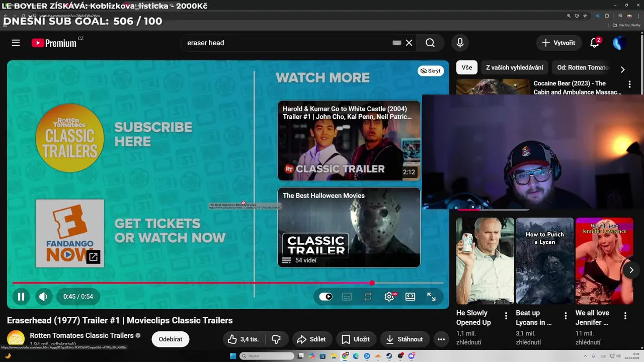This screenshot has width=644, height=362.
Task: Bookmark page with star icon in address bar
Action: 585,16
